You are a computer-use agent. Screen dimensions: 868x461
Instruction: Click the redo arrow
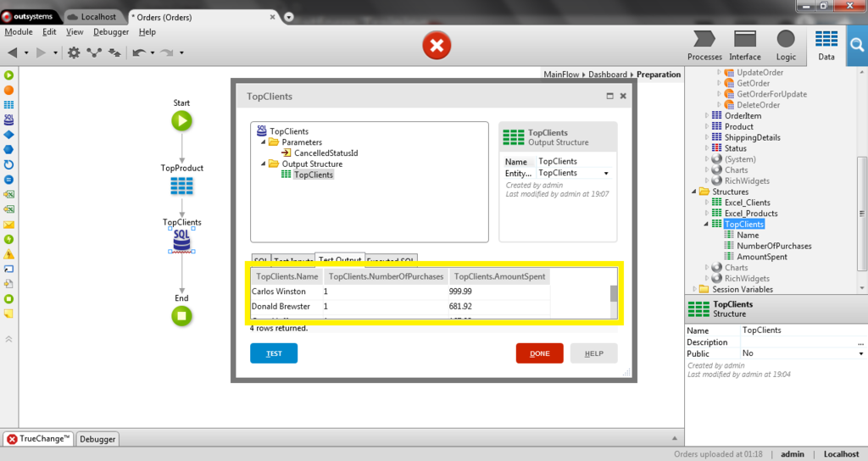click(167, 53)
